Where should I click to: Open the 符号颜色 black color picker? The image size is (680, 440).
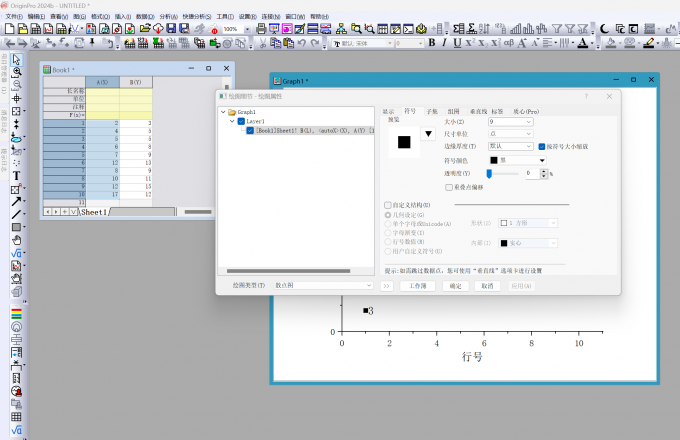(x=517, y=160)
